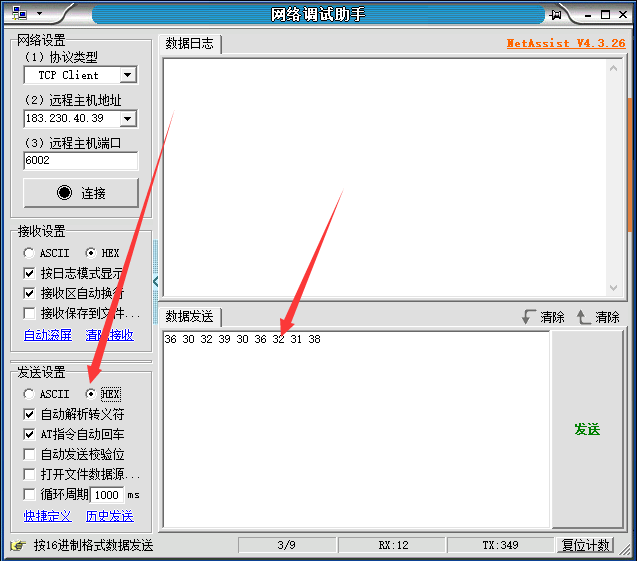Enable 自动发送校验位 checkbox
This screenshot has height=561, width=637.
pos(29,454)
